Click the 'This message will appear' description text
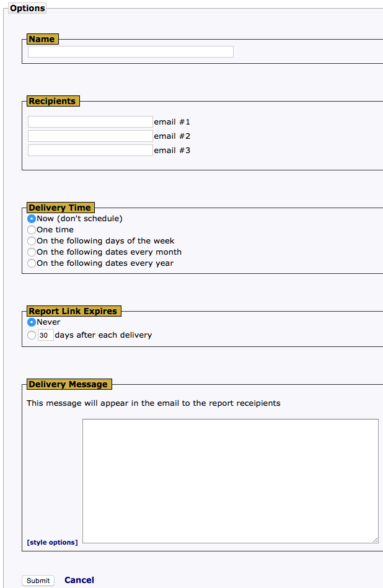The image size is (383, 588). click(154, 403)
